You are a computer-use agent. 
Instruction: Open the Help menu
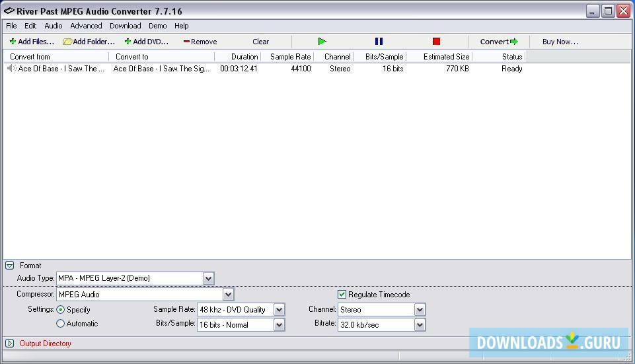click(182, 26)
